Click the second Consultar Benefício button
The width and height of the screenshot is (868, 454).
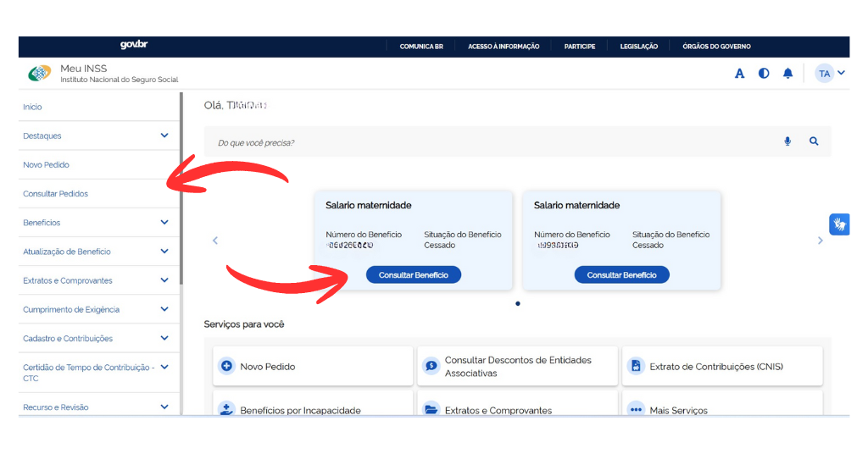coord(621,275)
